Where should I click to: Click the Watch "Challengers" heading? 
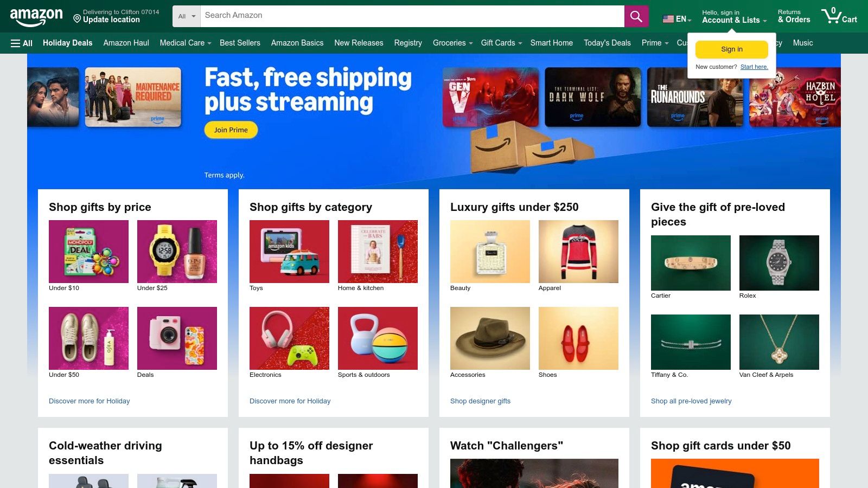[507, 446]
